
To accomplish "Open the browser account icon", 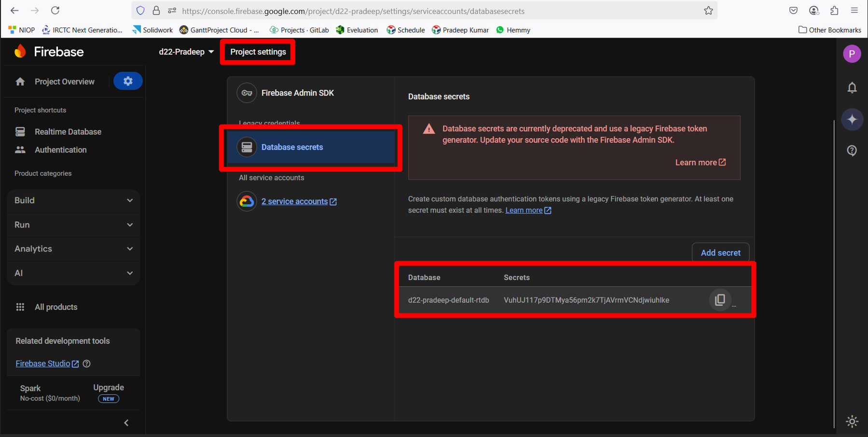I will point(814,11).
